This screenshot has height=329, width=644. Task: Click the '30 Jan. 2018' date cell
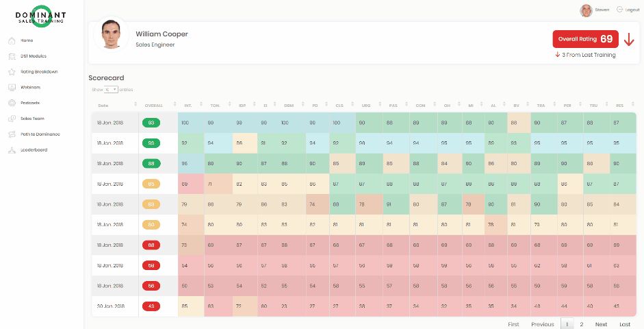[x=116, y=306]
